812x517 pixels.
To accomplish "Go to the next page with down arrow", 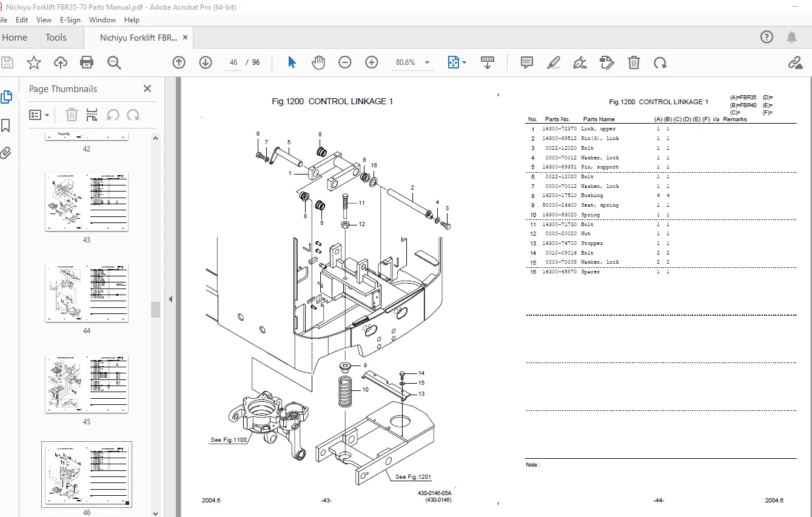I will click(206, 62).
